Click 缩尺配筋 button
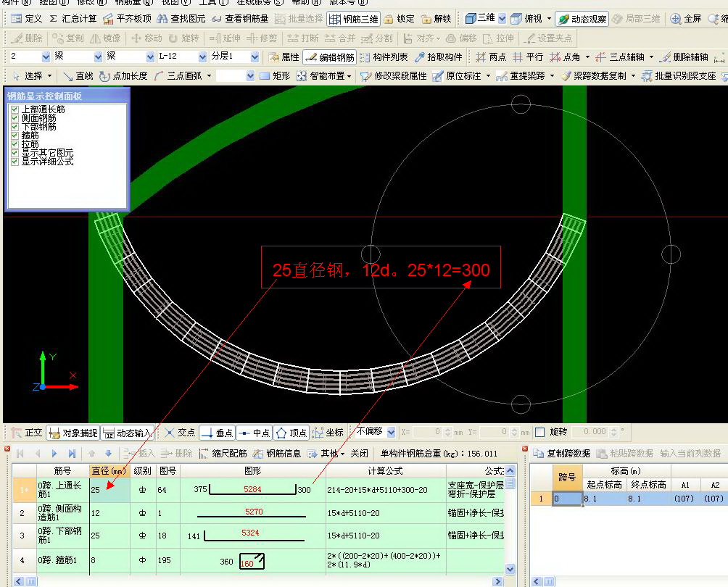728x587 pixels. (223, 454)
